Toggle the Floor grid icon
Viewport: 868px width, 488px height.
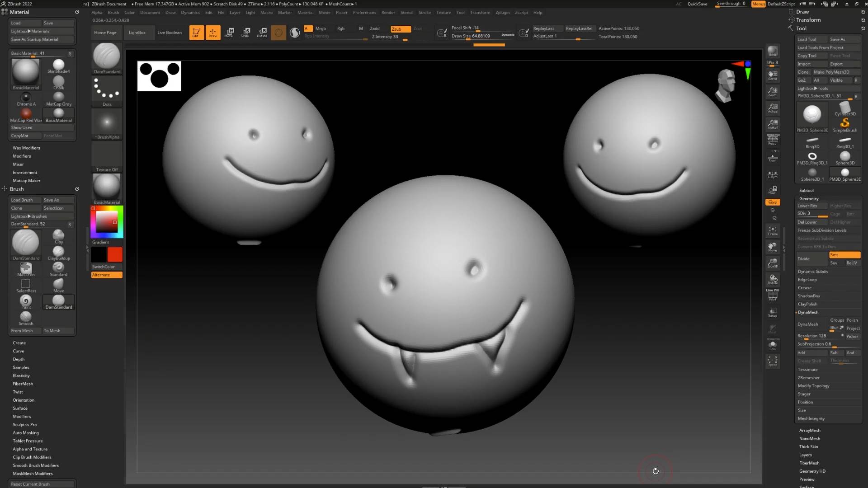click(x=773, y=158)
